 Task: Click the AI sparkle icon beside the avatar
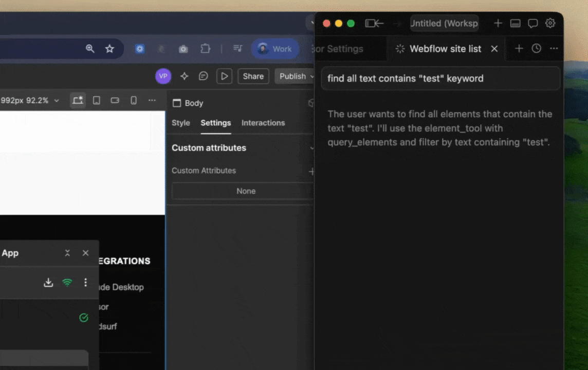point(184,76)
